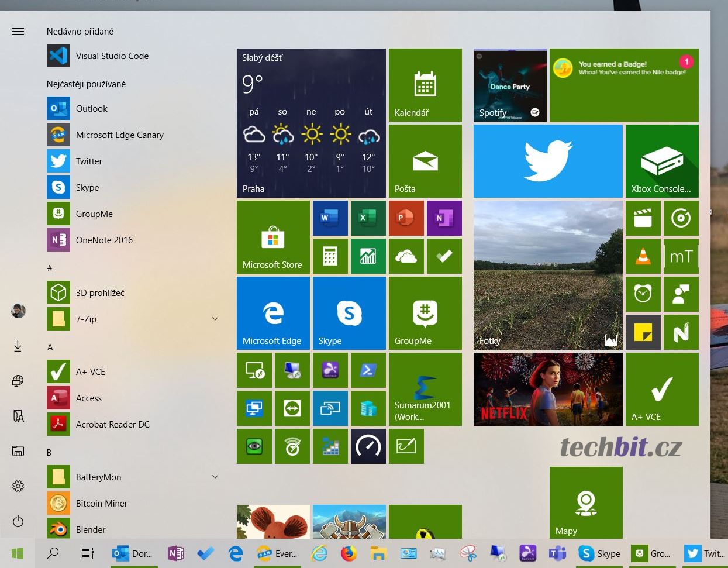Viewport: 728px width, 568px height.
Task: Expand the BatteryMon folder chevron
Action: 215,477
